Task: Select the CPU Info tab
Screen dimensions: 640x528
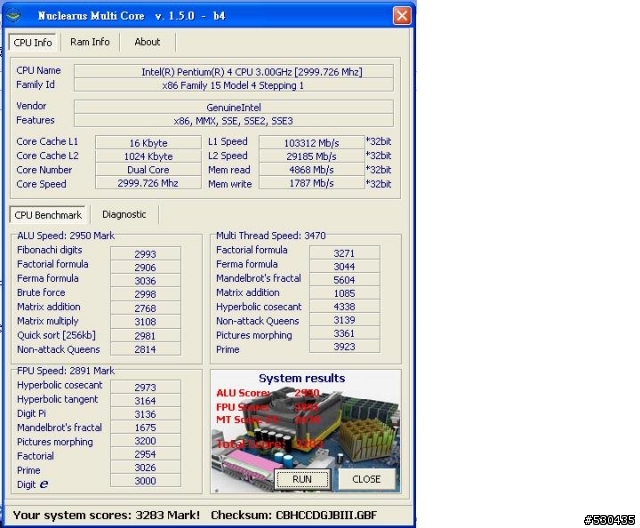Action: click(33, 42)
